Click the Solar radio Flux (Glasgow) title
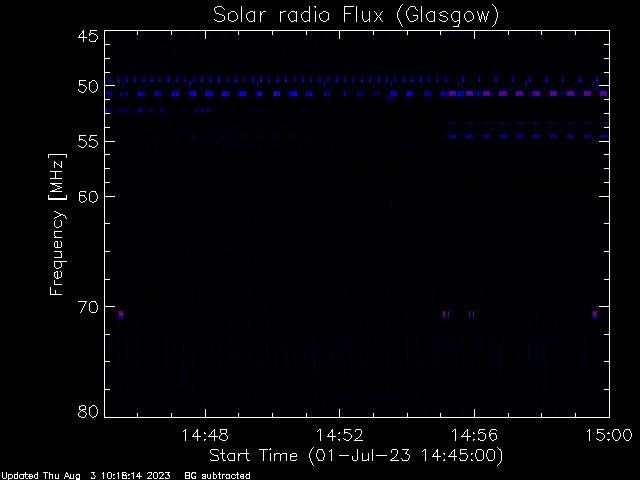Image resolution: width=640 pixels, height=480 pixels. click(356, 16)
